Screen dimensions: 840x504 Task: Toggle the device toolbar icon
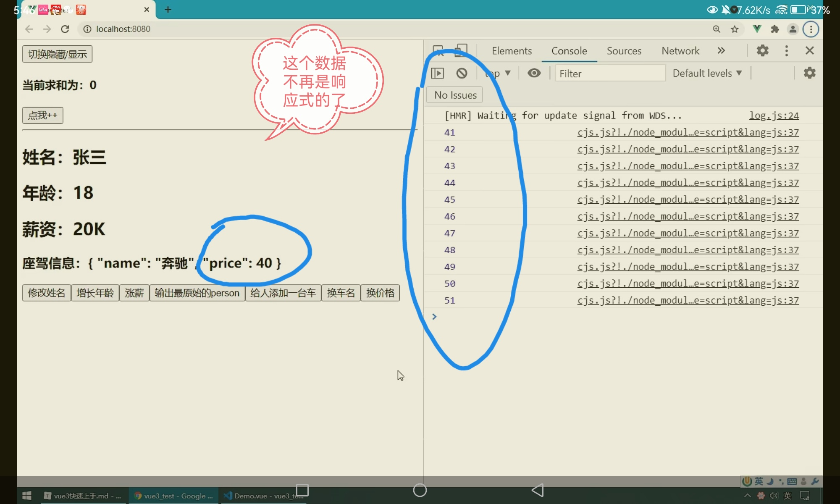(461, 50)
